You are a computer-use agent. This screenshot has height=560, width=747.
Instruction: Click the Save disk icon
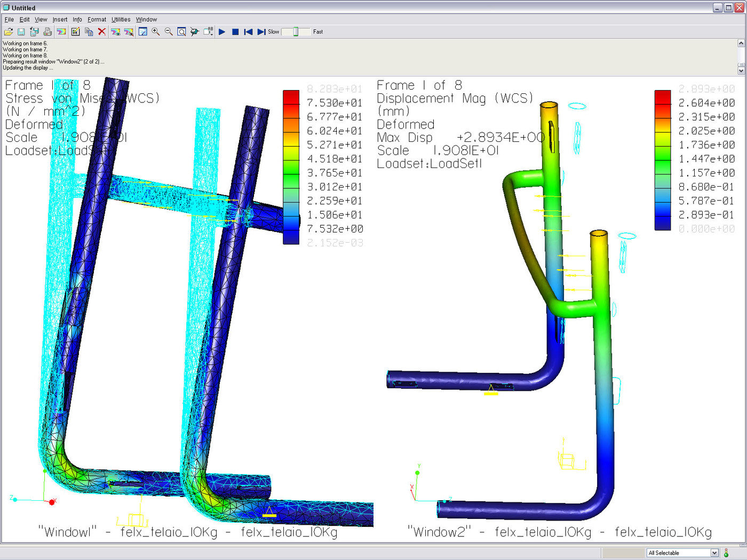click(21, 32)
